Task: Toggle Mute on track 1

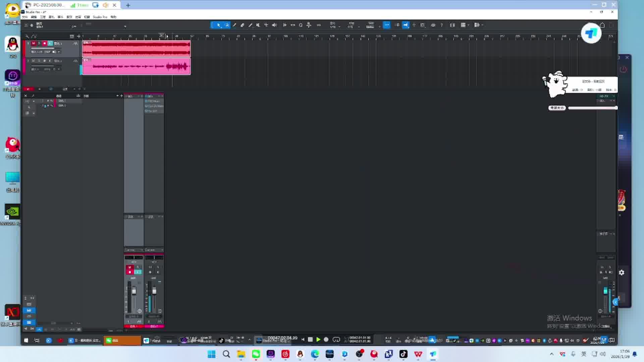Action: point(34,43)
